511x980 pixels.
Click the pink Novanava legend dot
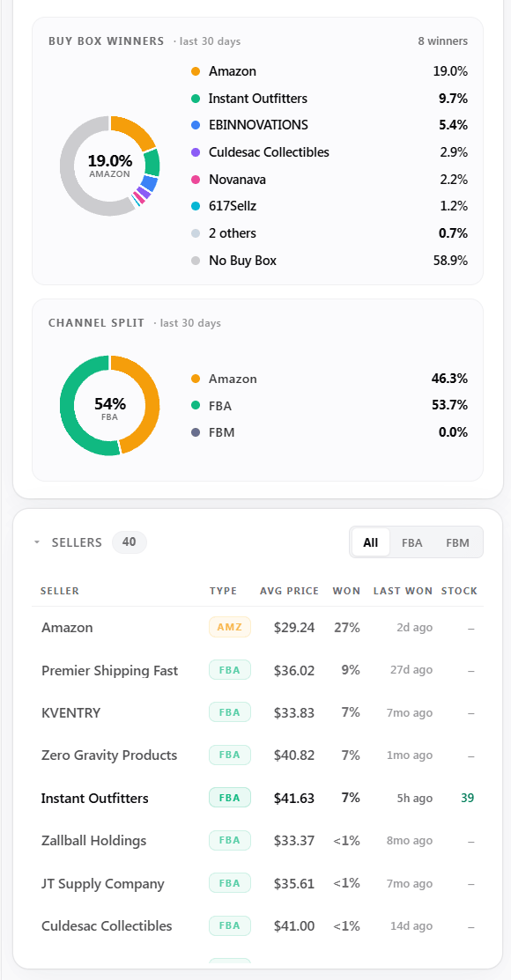pos(196,180)
